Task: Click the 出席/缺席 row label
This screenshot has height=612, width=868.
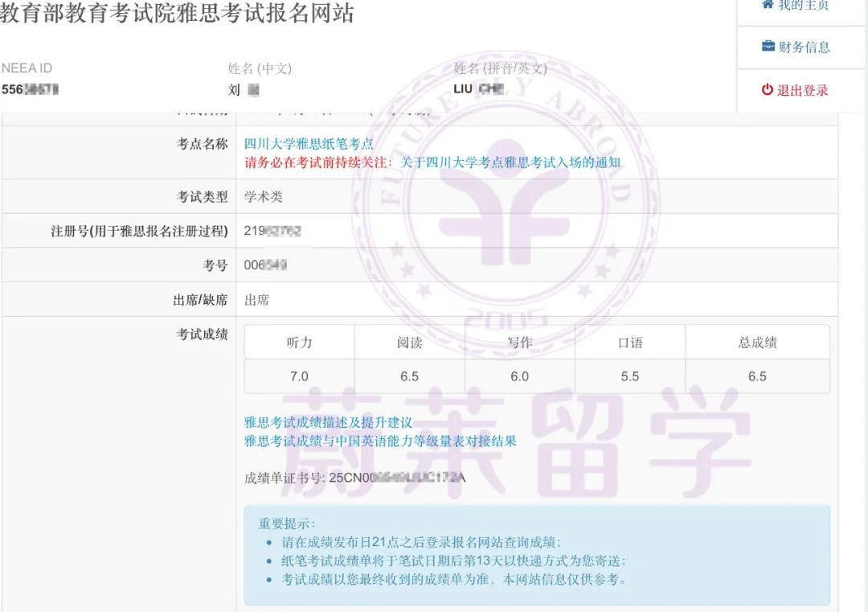Action: (200, 300)
